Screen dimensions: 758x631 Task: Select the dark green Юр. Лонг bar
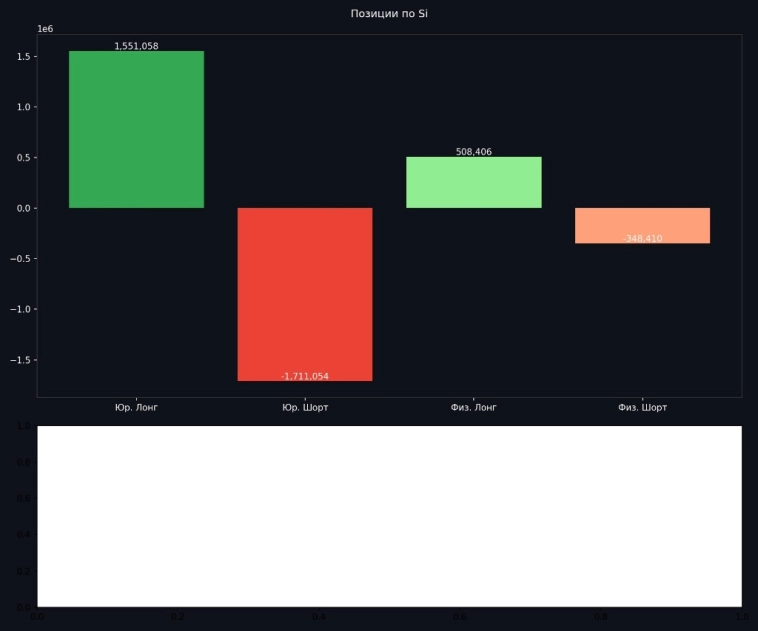pos(136,130)
